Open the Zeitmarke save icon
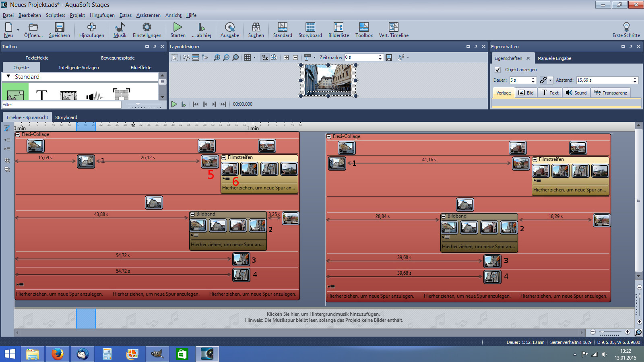 click(389, 58)
